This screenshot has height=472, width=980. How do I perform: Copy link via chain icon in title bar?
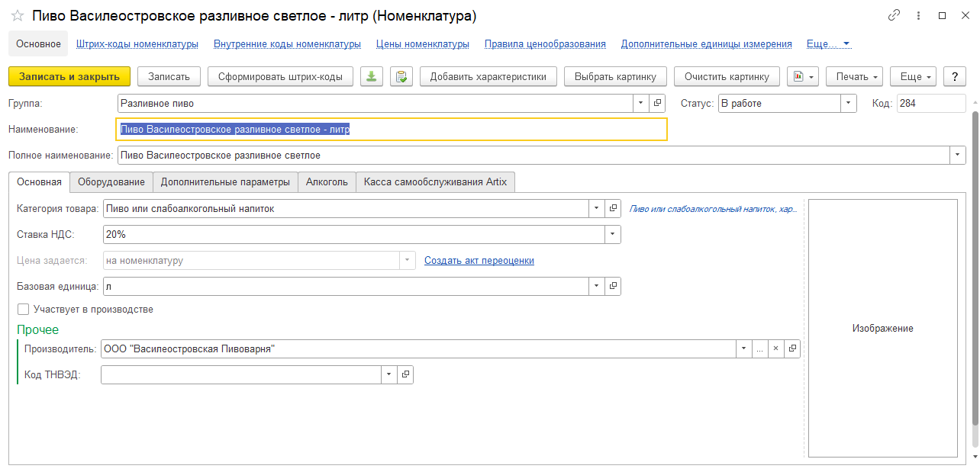894,16
